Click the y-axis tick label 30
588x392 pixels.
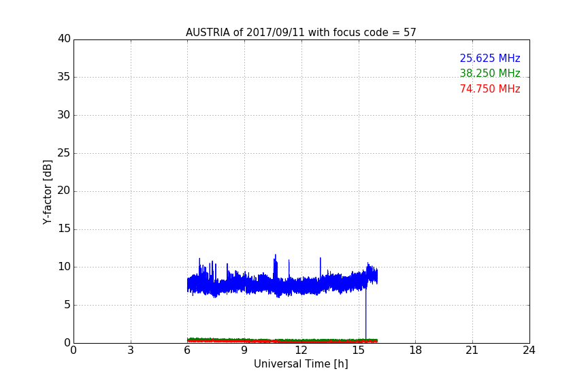point(64,115)
